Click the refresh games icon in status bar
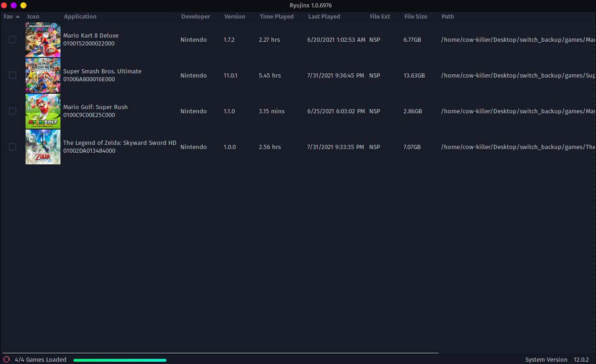 tap(7, 359)
